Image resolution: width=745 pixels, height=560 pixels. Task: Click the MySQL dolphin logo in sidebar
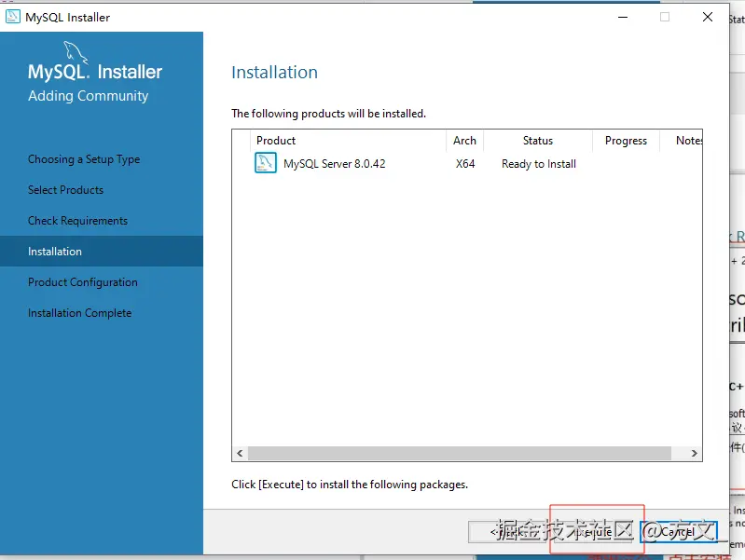point(76,52)
